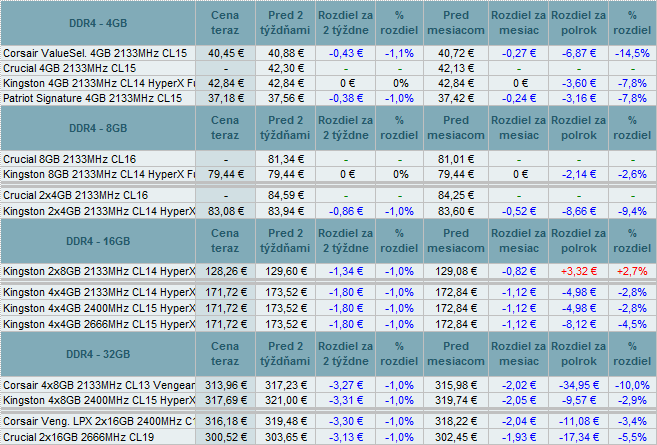Select Corsair 4x8GB 2133MHz CL13 row name

99,385
